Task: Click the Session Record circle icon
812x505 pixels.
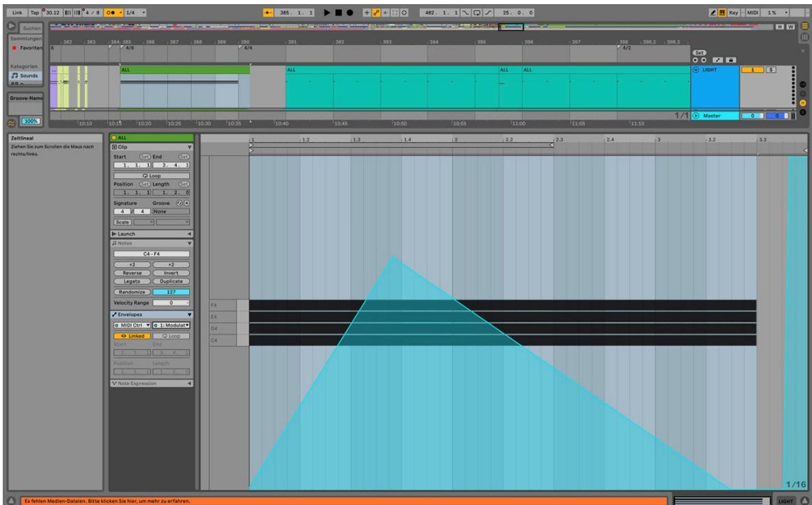Action: point(405,12)
